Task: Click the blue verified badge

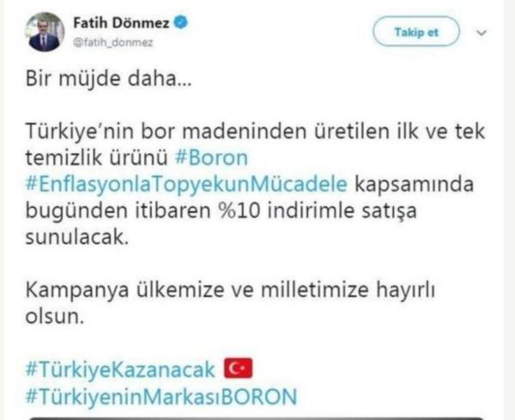Action: 180,22
